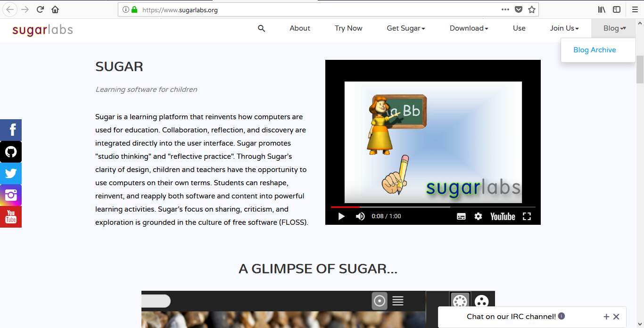The width and height of the screenshot is (644, 328).
Task: Open the Download dropdown menu
Action: point(468,28)
